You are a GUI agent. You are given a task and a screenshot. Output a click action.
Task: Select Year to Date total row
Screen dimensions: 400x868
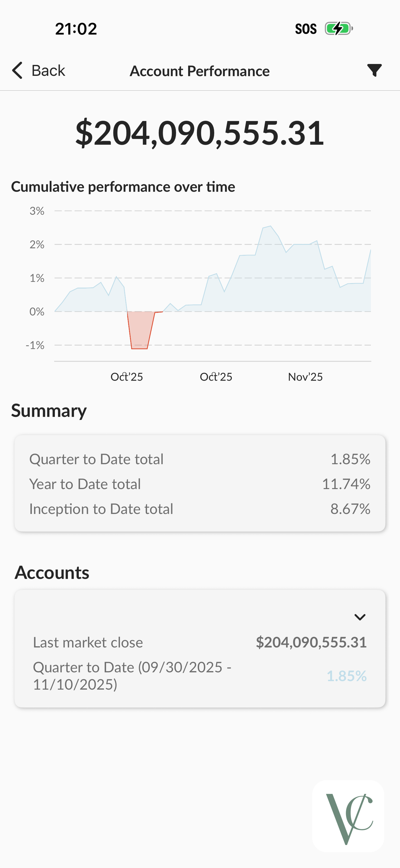200,484
